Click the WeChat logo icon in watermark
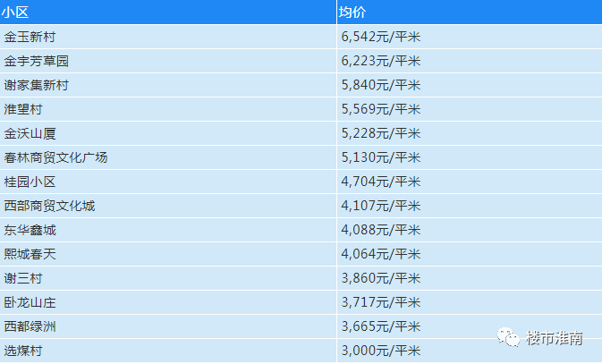 click(509, 337)
